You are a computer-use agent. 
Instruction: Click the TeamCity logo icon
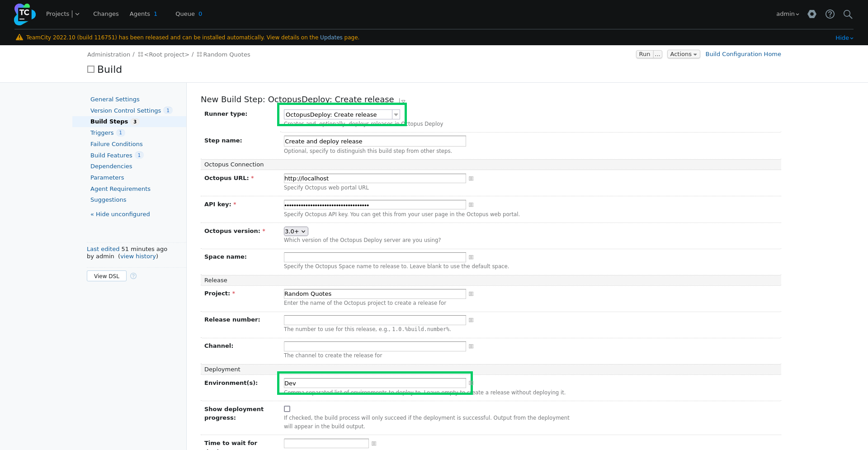click(x=24, y=14)
